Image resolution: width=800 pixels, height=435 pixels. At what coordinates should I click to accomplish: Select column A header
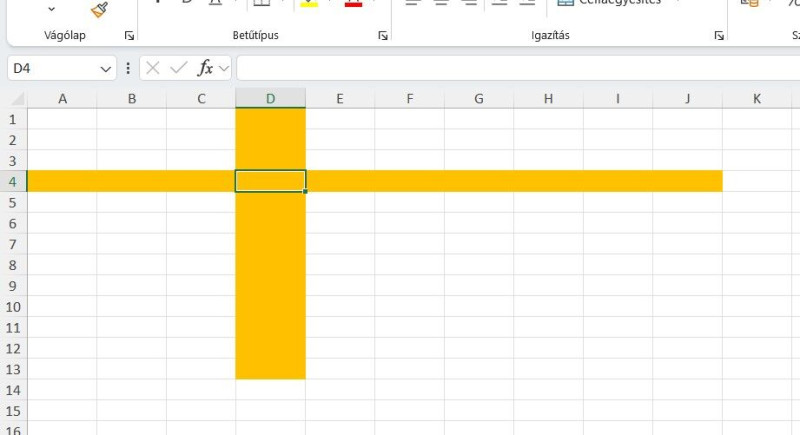pos(62,98)
